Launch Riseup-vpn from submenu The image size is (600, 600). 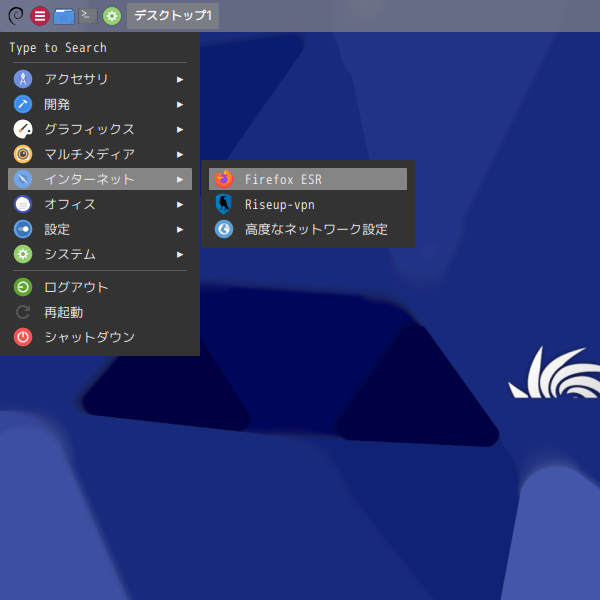point(308,204)
